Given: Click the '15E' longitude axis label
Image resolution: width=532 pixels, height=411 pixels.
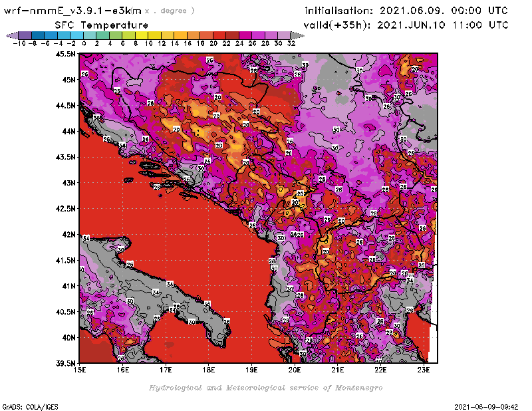Looking at the screenshot, I should (80, 370).
